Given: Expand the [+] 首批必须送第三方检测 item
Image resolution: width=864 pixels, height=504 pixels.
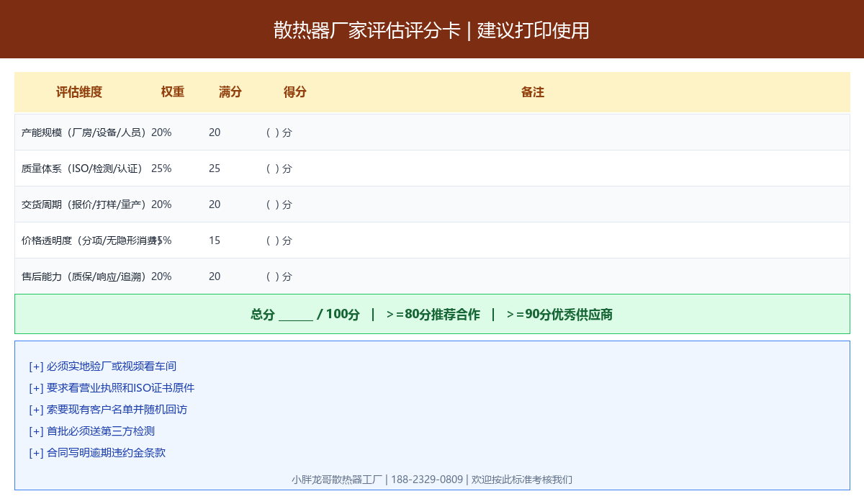Looking at the screenshot, I should coord(92,431).
